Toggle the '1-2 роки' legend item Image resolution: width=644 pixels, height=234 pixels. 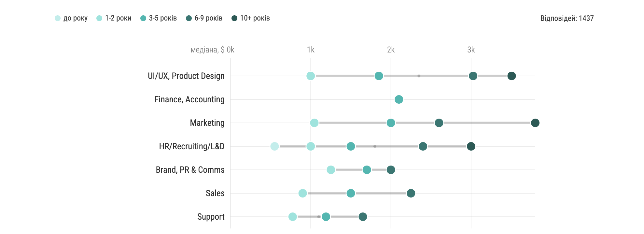tap(114, 18)
